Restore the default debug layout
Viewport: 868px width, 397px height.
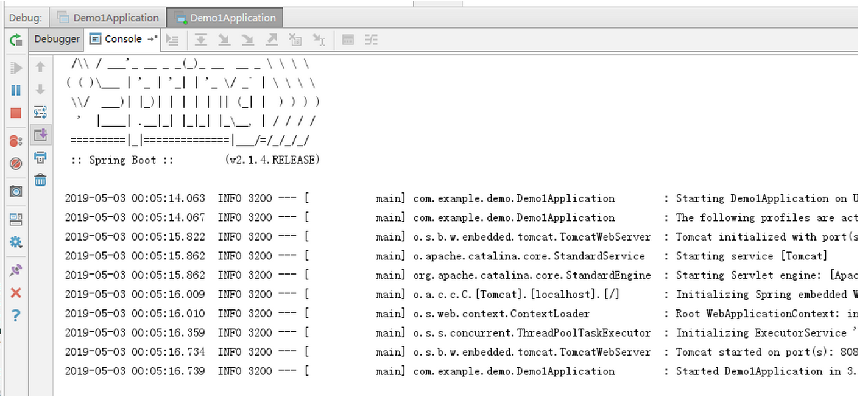pyautogui.click(x=16, y=219)
